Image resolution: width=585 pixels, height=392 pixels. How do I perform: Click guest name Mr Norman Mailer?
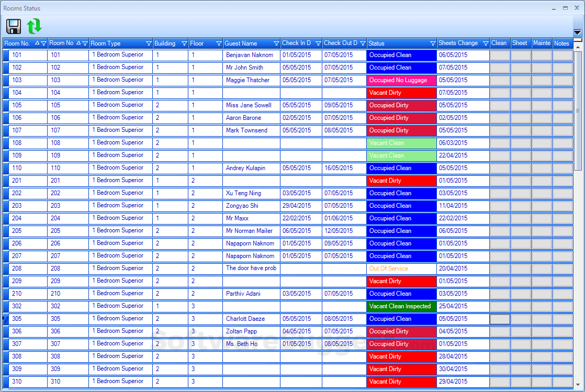[x=249, y=231]
